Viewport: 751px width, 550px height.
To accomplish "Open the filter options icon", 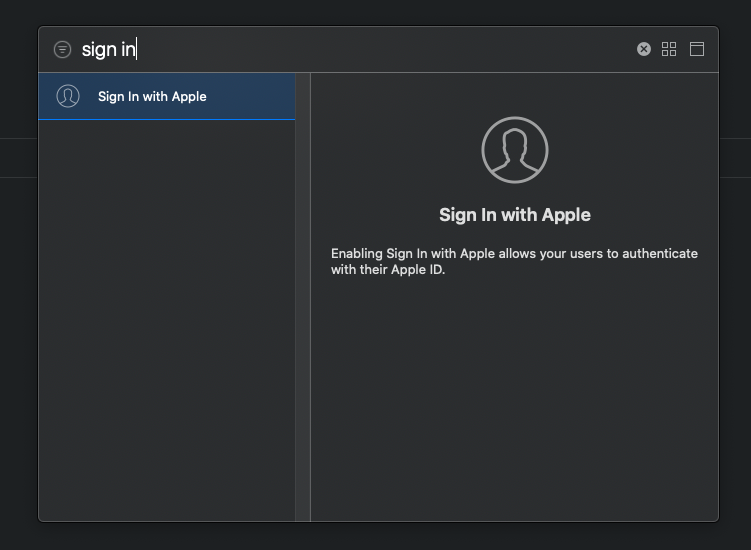I will click(62, 49).
